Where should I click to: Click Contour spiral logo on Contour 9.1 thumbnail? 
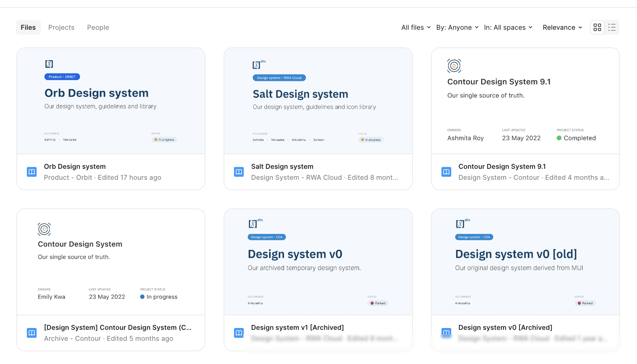(x=454, y=66)
